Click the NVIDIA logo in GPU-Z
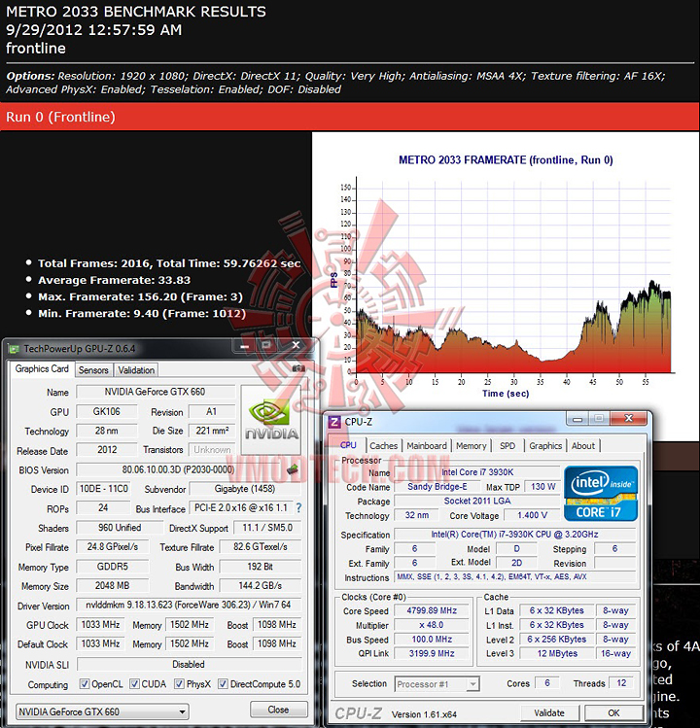Viewport: 700px width, 728px height. click(x=271, y=420)
